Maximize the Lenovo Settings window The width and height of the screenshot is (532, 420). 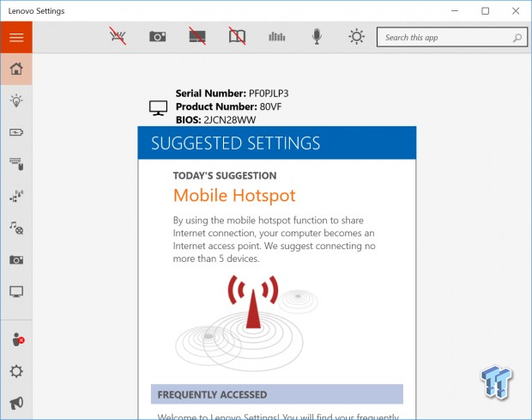[485, 11]
